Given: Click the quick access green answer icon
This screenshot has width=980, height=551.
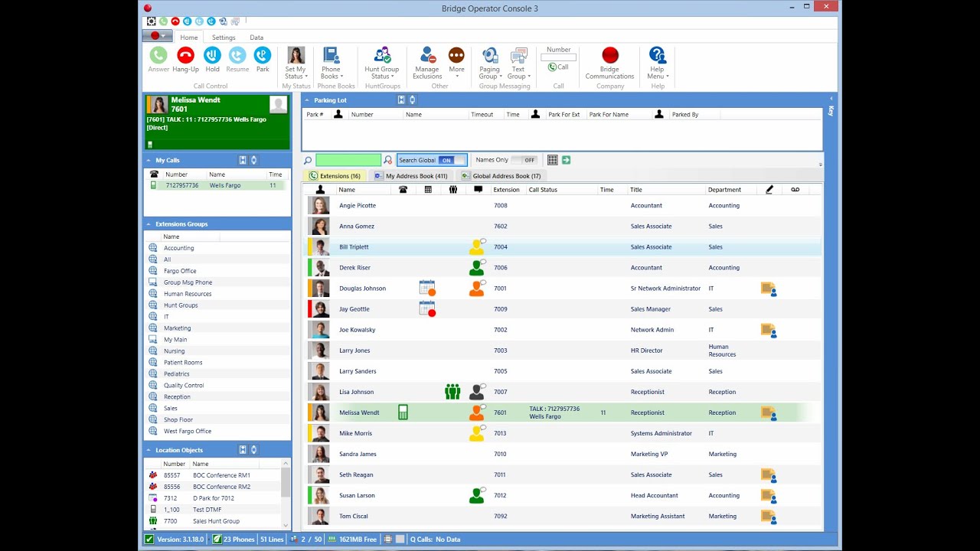Looking at the screenshot, I should click(x=163, y=21).
